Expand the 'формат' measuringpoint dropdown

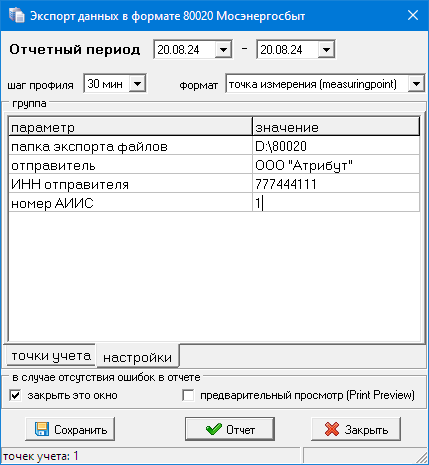416,84
